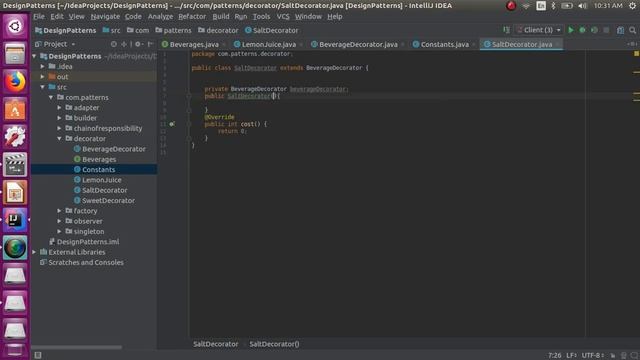
Task: Open Bluetooth indicator in top panel
Action: (x=553, y=6)
